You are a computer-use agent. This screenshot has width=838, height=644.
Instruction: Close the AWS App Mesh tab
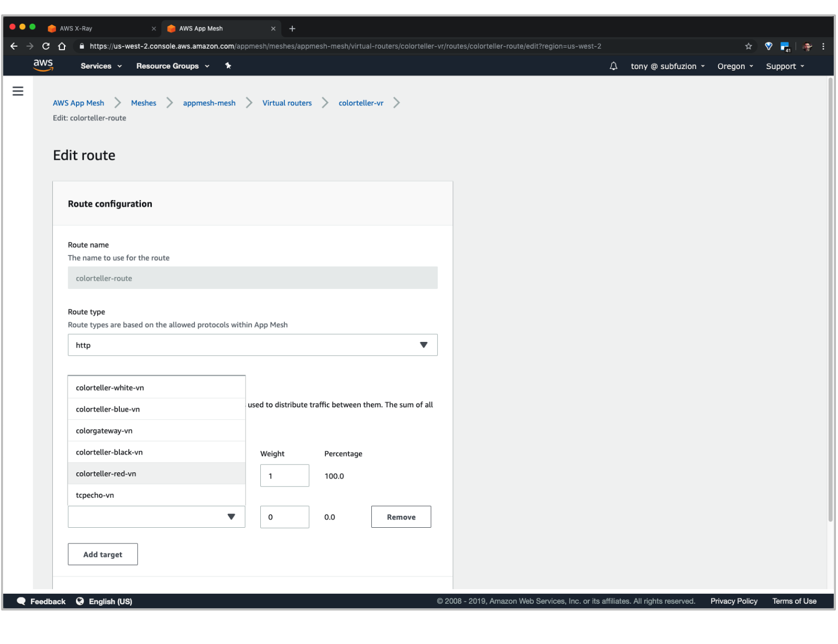click(x=273, y=29)
